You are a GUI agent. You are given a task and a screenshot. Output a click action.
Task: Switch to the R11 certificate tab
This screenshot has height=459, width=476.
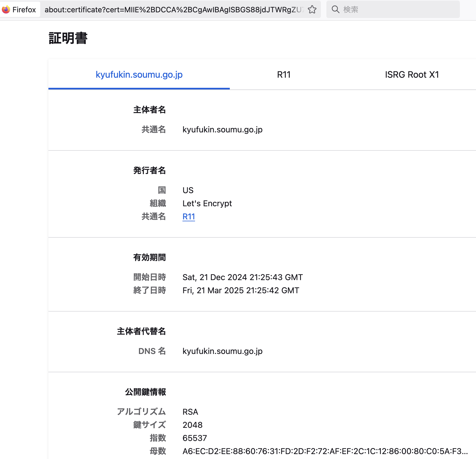pyautogui.click(x=284, y=75)
